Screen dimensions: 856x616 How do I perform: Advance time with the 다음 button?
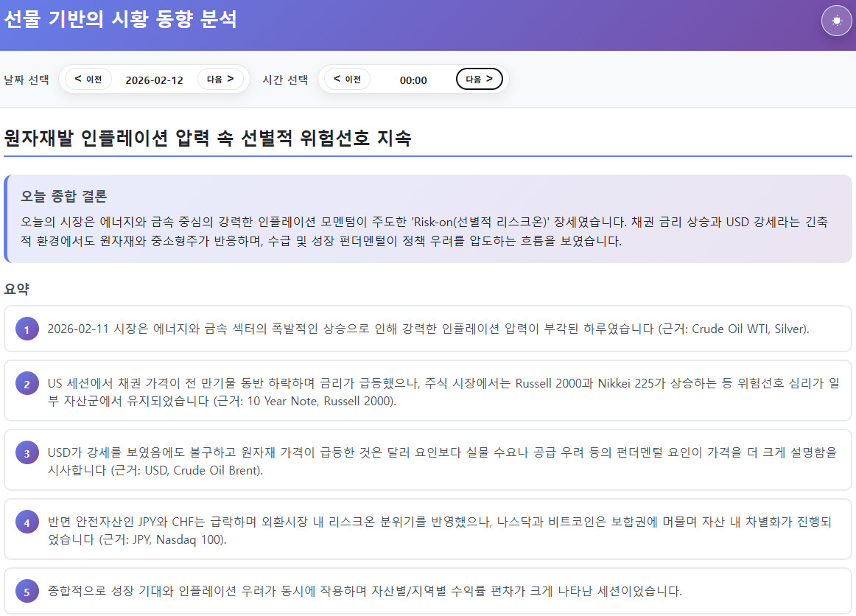pyautogui.click(x=479, y=79)
